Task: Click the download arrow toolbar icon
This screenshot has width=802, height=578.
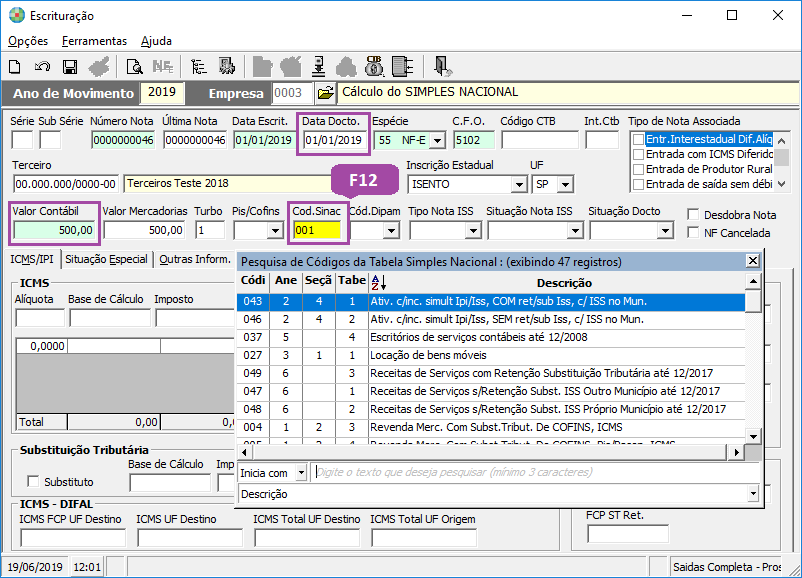Action: click(x=319, y=66)
